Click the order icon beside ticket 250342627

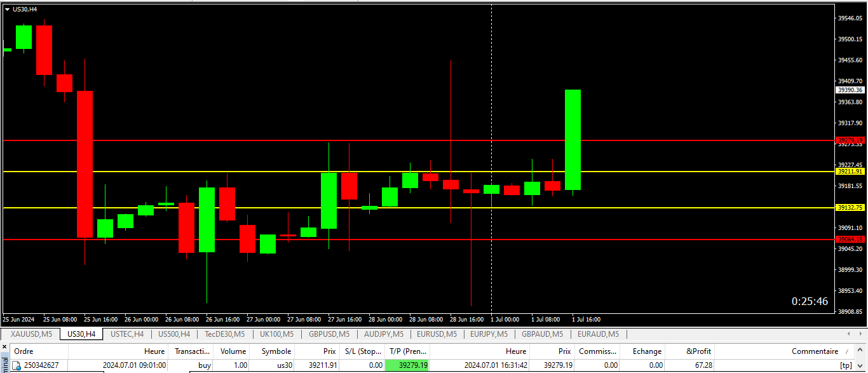(17, 365)
